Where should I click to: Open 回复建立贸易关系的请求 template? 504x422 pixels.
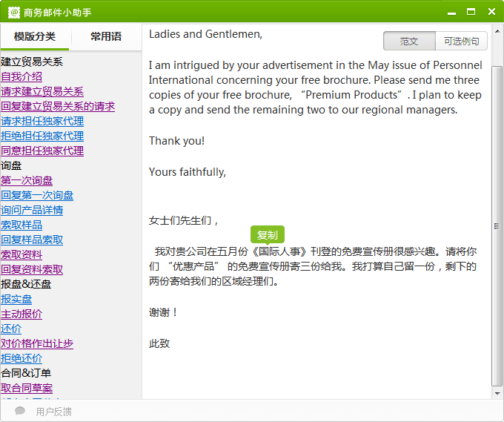(58, 106)
